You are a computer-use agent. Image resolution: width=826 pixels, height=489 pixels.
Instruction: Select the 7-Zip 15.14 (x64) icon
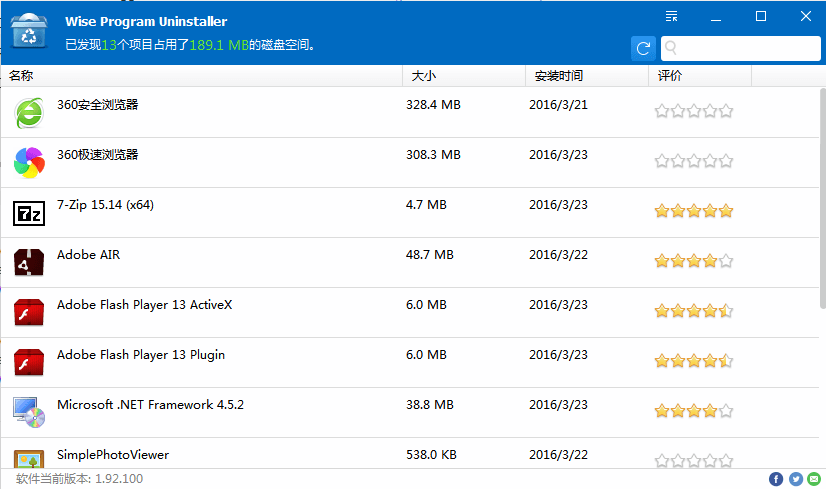(x=29, y=213)
